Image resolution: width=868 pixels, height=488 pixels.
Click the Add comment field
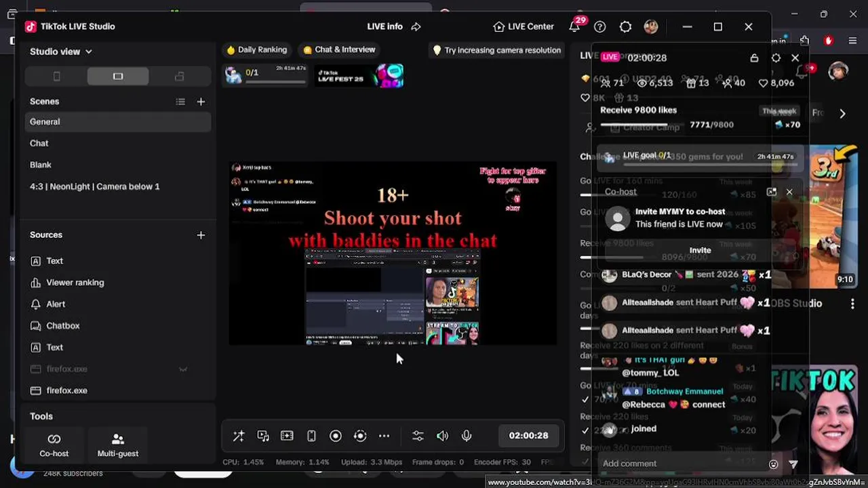684,464
